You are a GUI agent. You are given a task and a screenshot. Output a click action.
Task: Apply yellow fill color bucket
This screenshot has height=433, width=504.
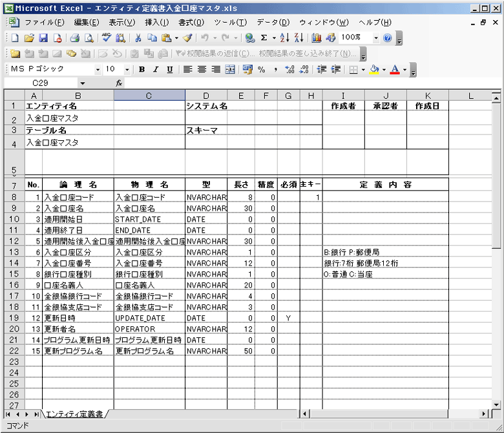coord(374,69)
